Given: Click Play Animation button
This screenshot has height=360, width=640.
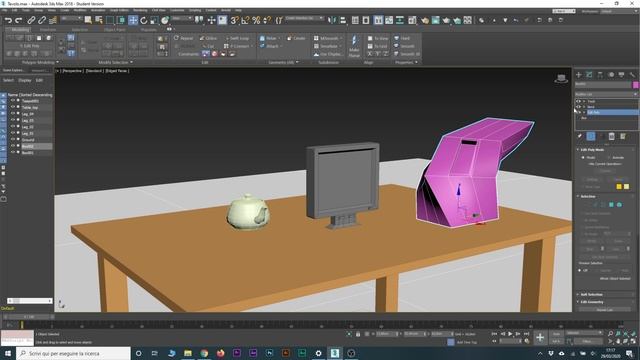Looking at the screenshot, I should tap(510, 334).
